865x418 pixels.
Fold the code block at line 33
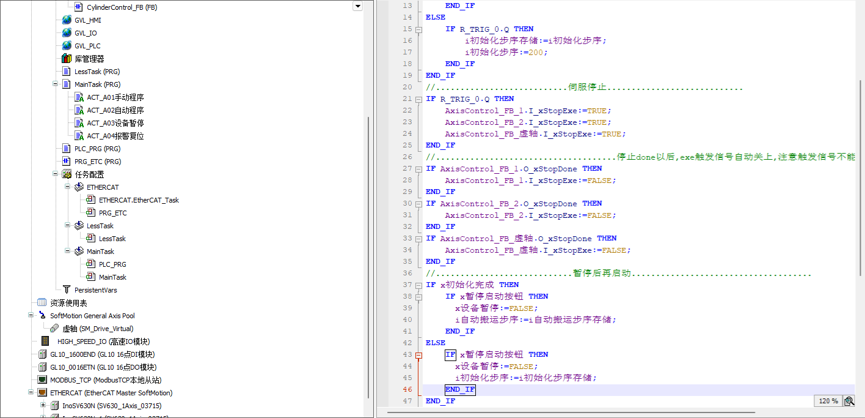pyautogui.click(x=418, y=238)
